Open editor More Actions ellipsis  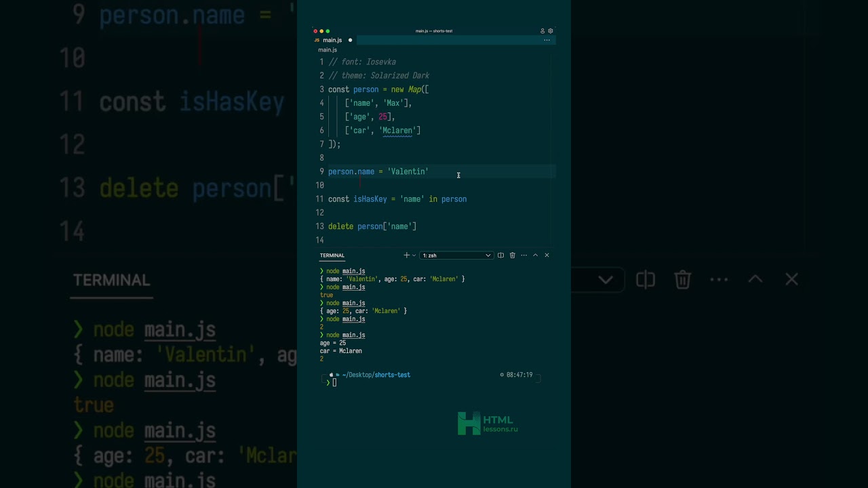(547, 40)
